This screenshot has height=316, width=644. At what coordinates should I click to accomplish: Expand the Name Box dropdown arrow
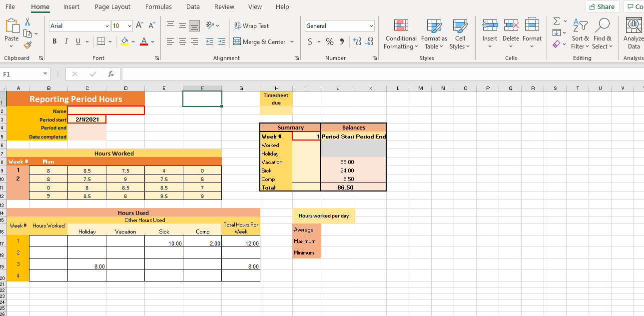point(45,74)
